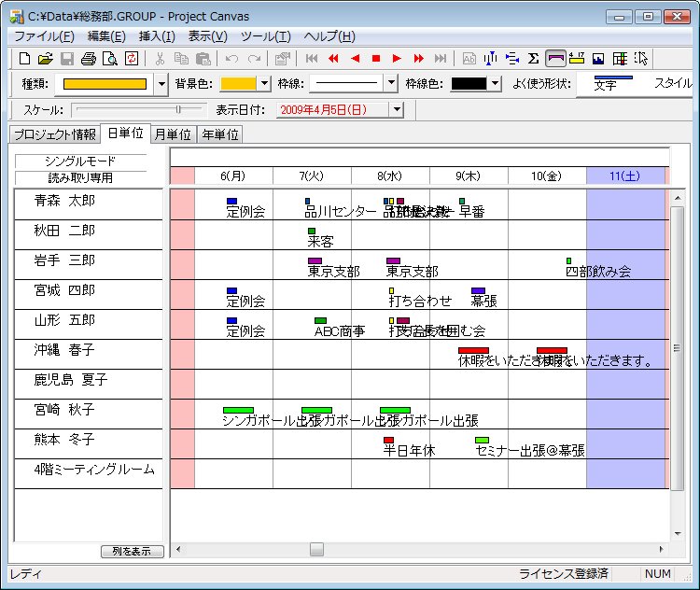Click the red single right arrow

[397, 59]
